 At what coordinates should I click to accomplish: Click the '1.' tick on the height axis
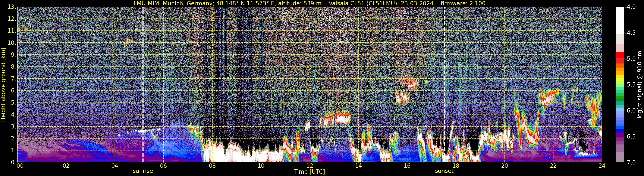13,151
